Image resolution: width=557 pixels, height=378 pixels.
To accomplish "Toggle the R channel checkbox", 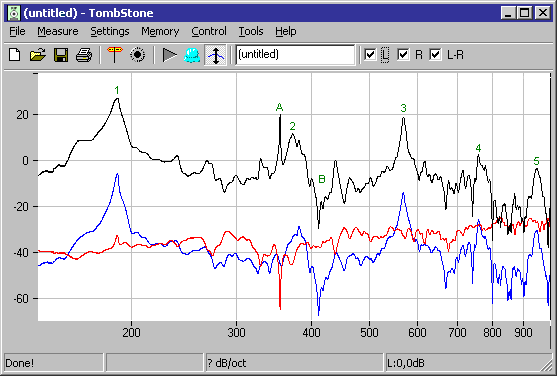I will click(403, 55).
